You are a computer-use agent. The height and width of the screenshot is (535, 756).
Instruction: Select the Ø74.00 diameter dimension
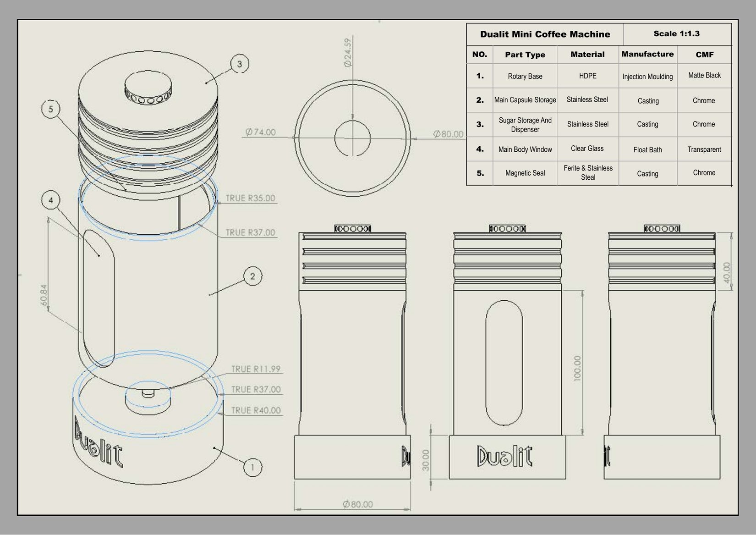tap(260, 132)
